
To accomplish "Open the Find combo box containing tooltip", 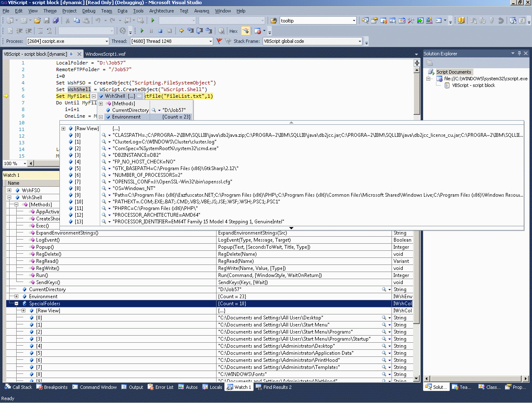I will (318, 20).
